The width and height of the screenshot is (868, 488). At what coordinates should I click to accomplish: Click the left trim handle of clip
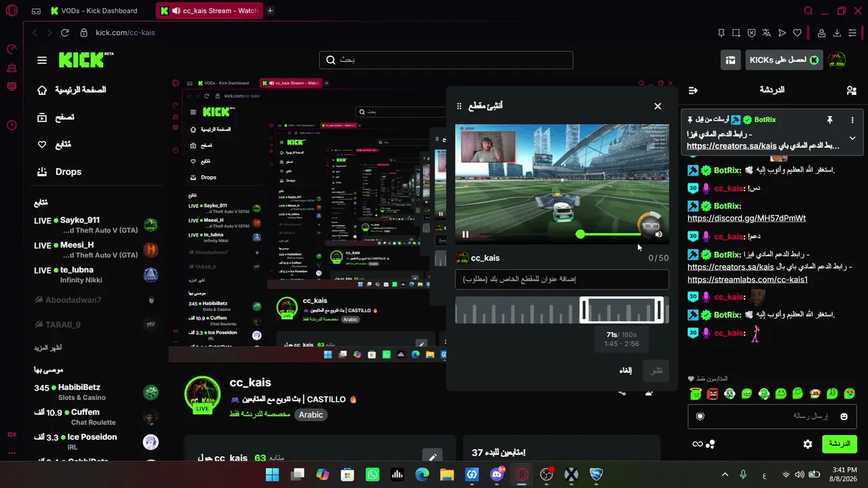[x=583, y=310]
